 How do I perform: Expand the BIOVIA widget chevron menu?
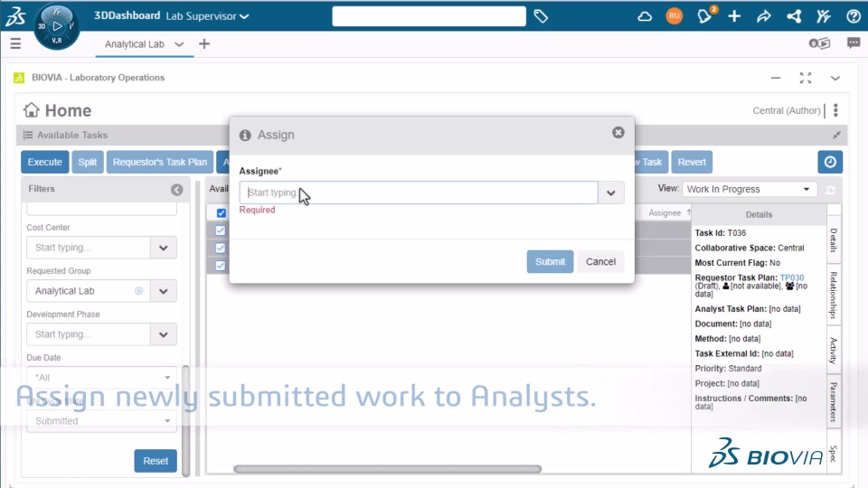(x=835, y=78)
